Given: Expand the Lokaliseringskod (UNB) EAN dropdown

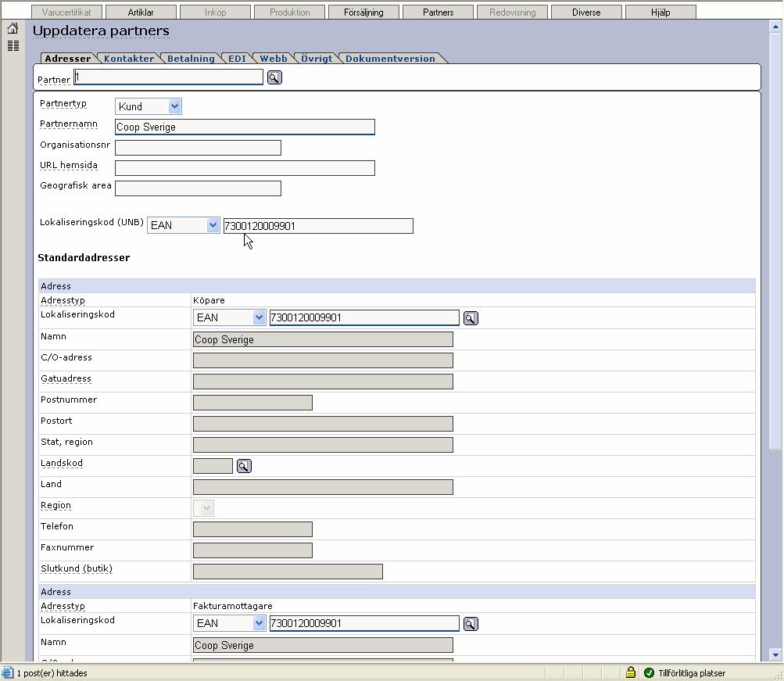Looking at the screenshot, I should click(184, 225).
